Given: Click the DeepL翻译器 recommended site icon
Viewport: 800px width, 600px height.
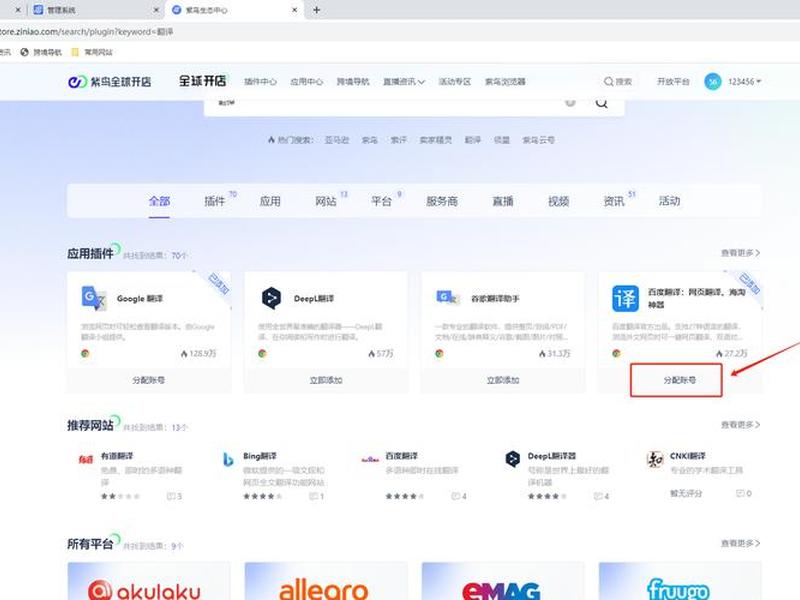Looking at the screenshot, I should [512, 459].
